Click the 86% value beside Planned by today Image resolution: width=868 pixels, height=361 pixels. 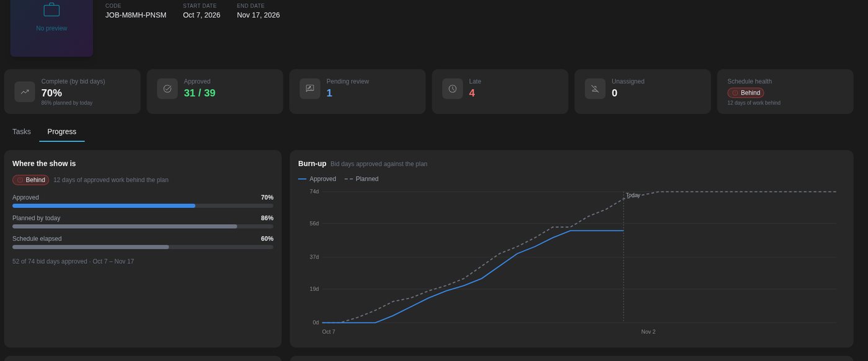[267, 218]
